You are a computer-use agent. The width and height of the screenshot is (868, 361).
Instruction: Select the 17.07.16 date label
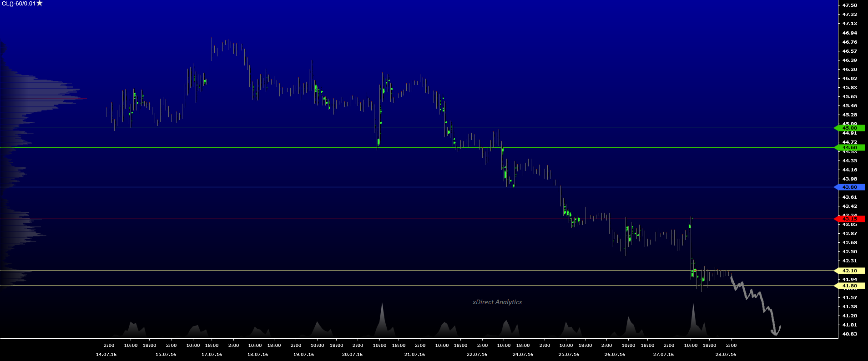212,355
